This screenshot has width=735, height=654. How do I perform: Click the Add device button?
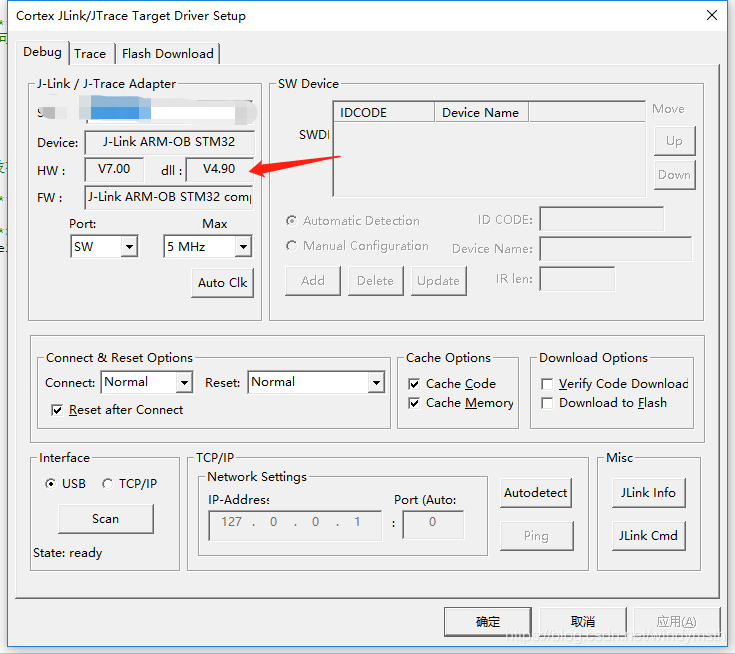[313, 281]
